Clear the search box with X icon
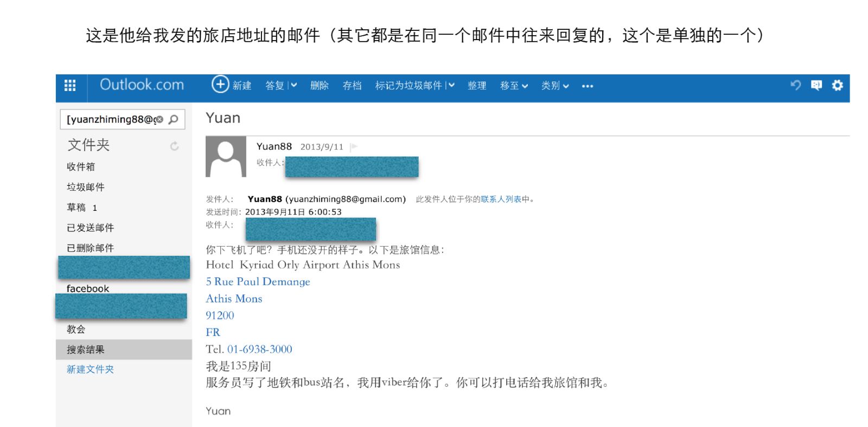 [159, 119]
